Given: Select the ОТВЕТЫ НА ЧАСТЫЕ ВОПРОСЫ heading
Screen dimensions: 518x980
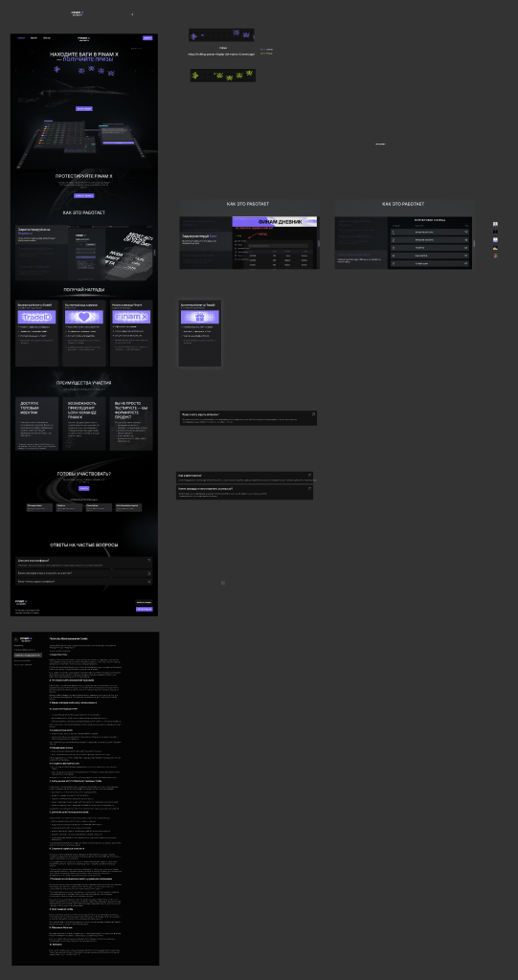Looking at the screenshot, I should (84, 545).
